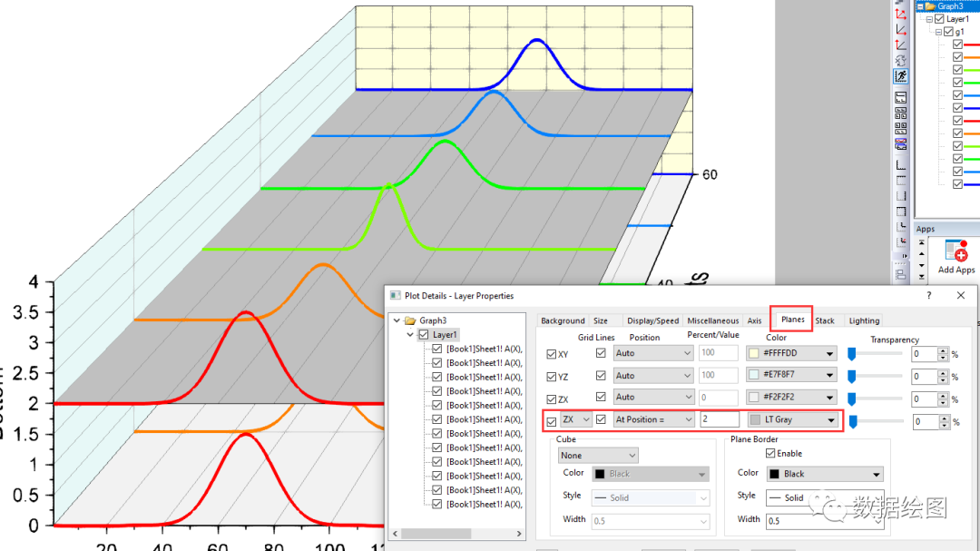This screenshot has height=551, width=980.
Task: Switch to the Axis tab
Action: 754,320
